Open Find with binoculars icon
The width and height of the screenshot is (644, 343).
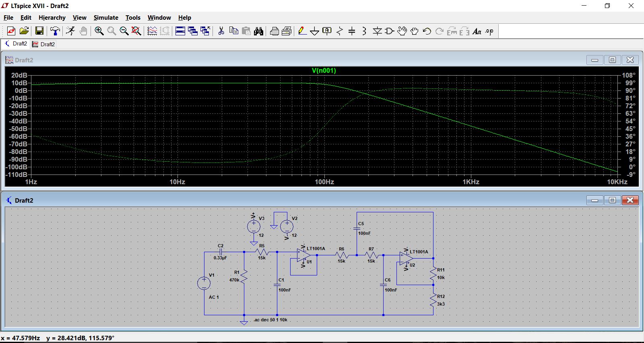coord(259,31)
